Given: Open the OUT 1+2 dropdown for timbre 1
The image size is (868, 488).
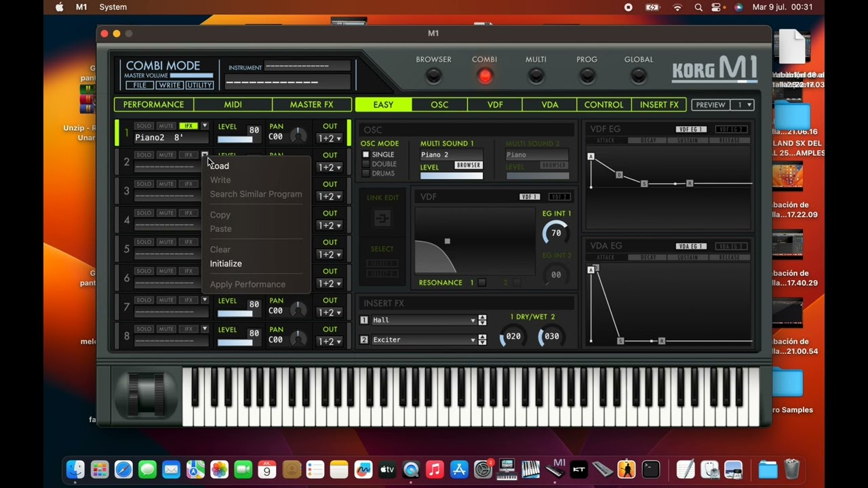Looking at the screenshot, I should pyautogui.click(x=330, y=138).
